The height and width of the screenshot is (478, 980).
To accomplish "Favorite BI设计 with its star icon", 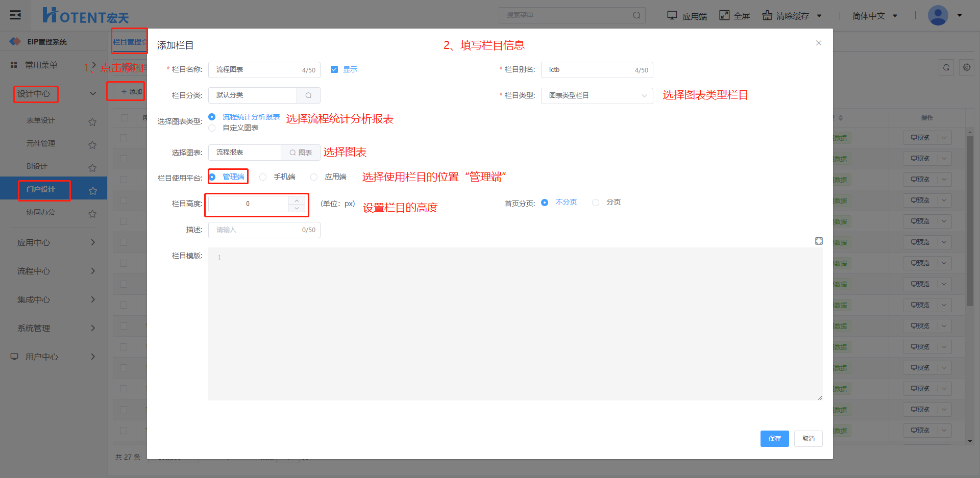I will 92,167.
